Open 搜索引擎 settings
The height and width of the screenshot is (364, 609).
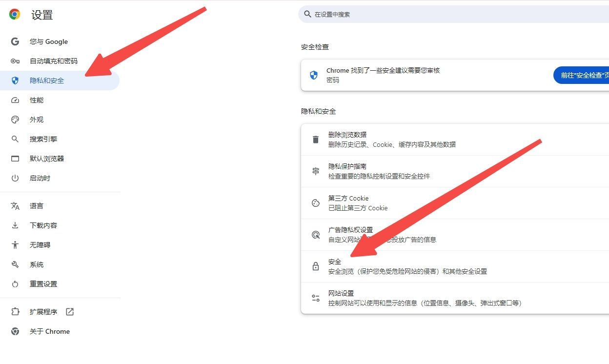pos(60,139)
